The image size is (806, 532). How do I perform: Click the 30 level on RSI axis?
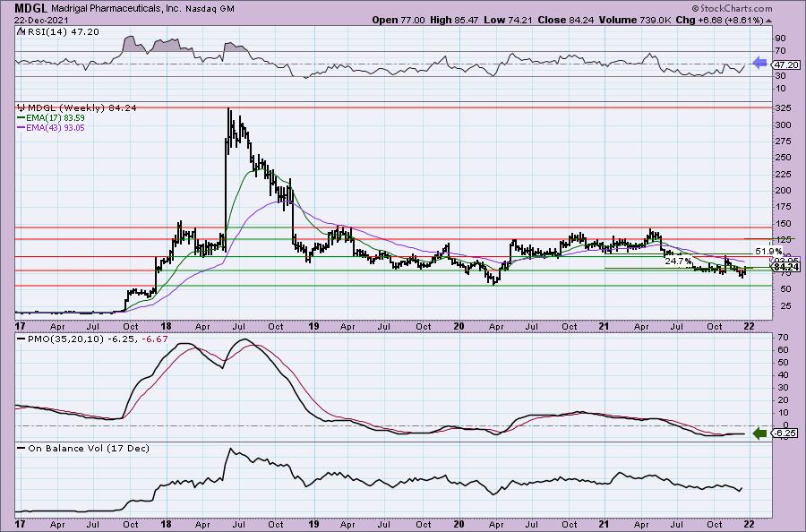click(x=780, y=76)
